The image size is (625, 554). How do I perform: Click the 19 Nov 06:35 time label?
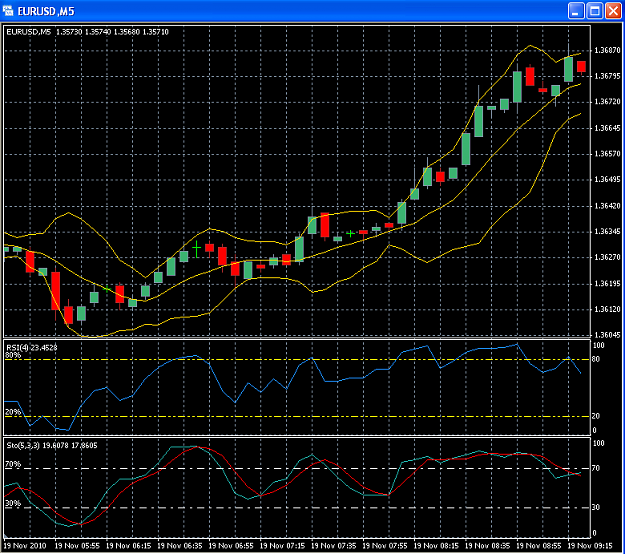point(180,546)
